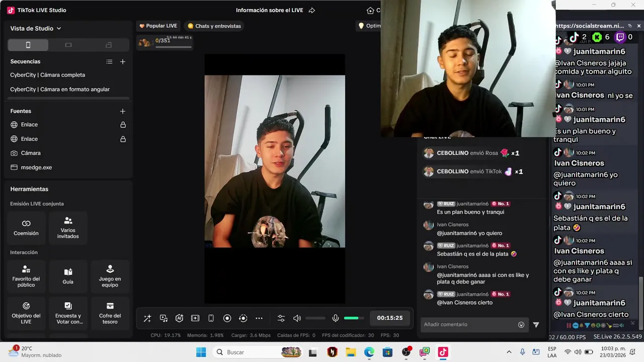The height and width of the screenshot is (362, 644).
Task: Open Información sobre el LIVE
Action: [269, 10]
